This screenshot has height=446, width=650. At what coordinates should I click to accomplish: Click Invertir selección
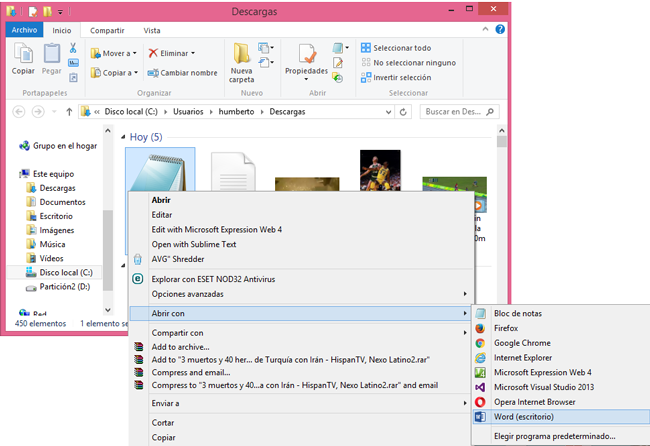click(396, 78)
